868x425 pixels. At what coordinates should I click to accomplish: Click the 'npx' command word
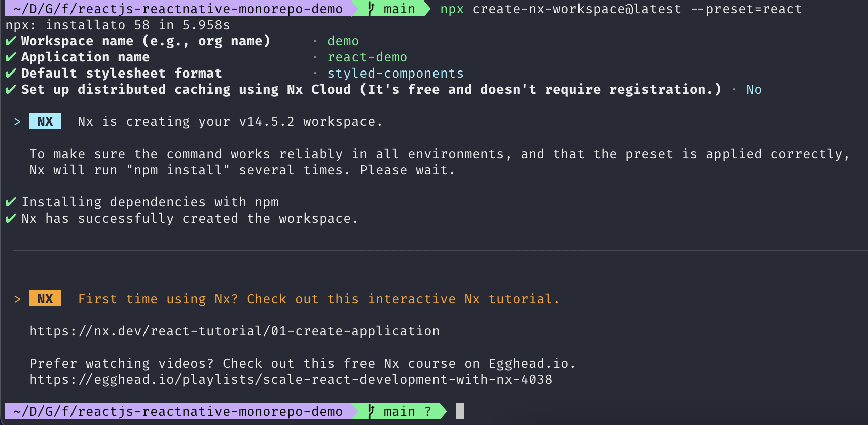pos(452,9)
